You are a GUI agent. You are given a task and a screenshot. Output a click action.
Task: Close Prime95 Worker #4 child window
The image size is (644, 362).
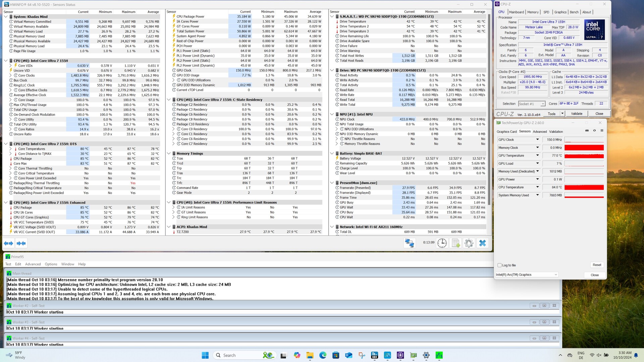554,338
